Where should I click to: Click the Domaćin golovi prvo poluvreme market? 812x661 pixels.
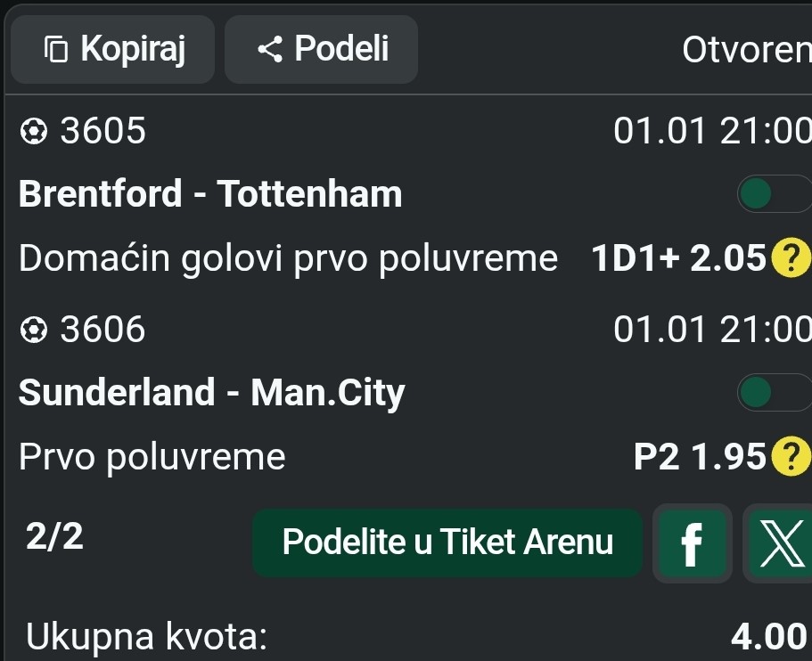[x=288, y=259]
